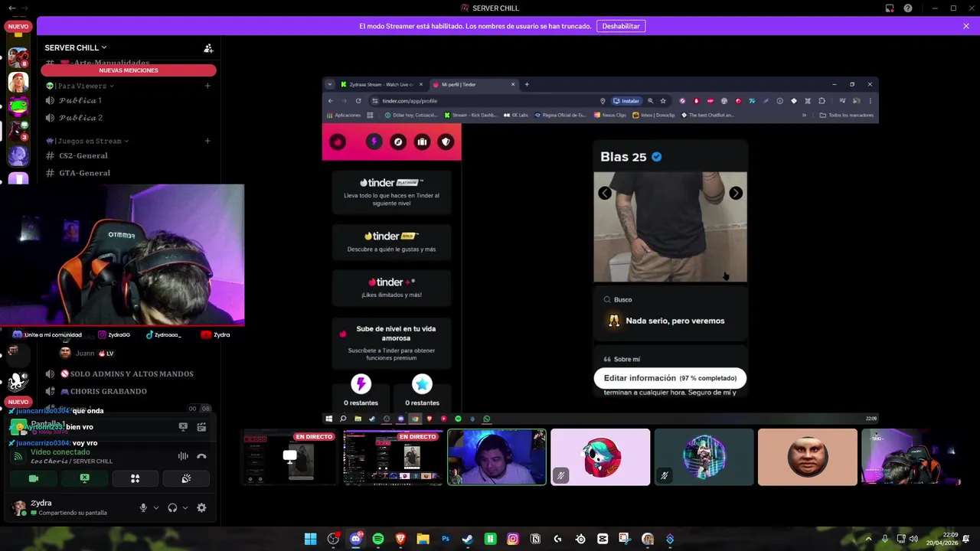This screenshot has width=980, height=551.
Task: Invite people to the server icon
Action: (208, 47)
